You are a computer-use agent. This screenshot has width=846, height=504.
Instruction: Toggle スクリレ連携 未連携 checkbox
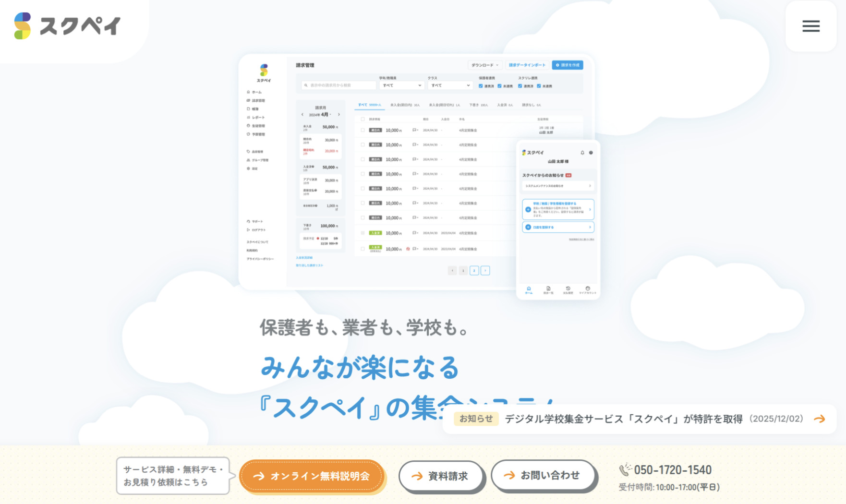(x=539, y=86)
